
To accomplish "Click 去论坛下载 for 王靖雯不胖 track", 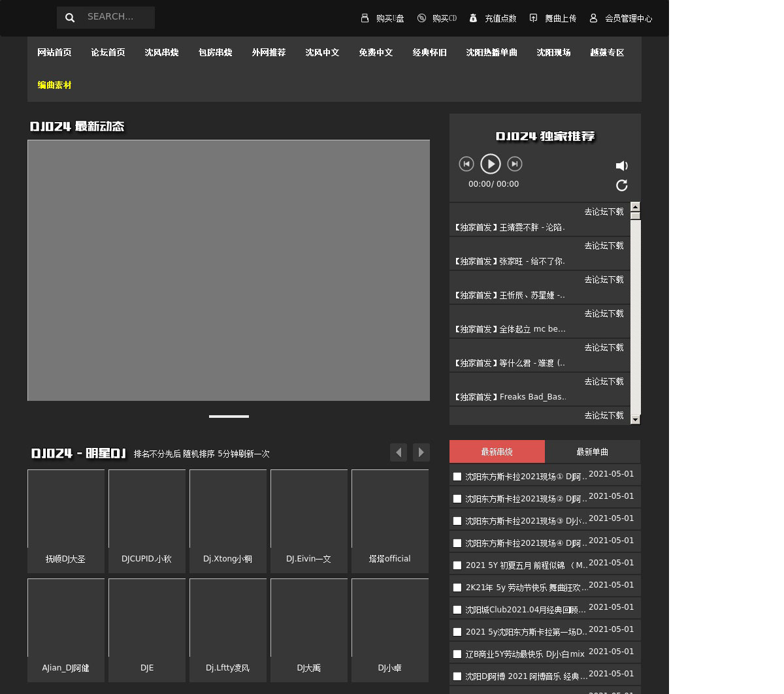I will point(604,212).
